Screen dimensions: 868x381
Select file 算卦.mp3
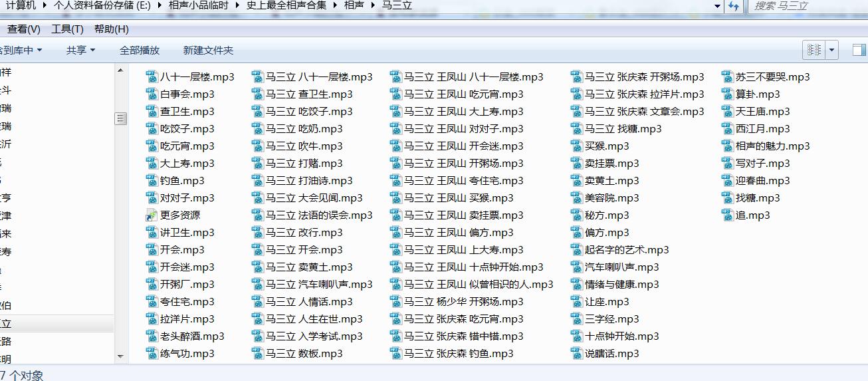click(x=750, y=94)
